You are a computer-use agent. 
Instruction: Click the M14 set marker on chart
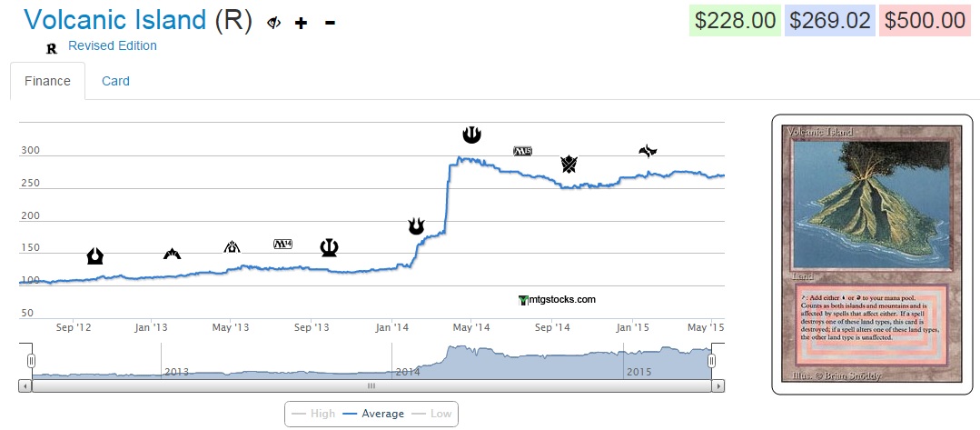click(283, 244)
